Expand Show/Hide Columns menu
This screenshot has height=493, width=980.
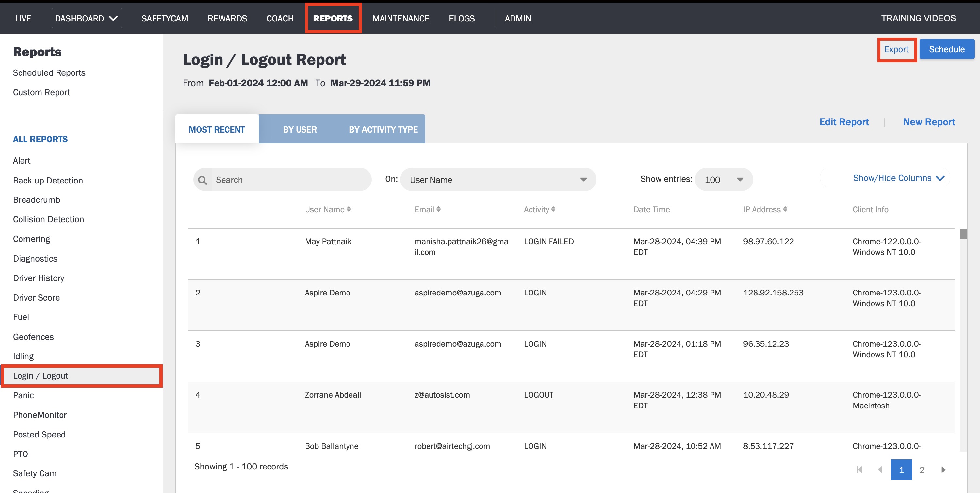coord(899,178)
